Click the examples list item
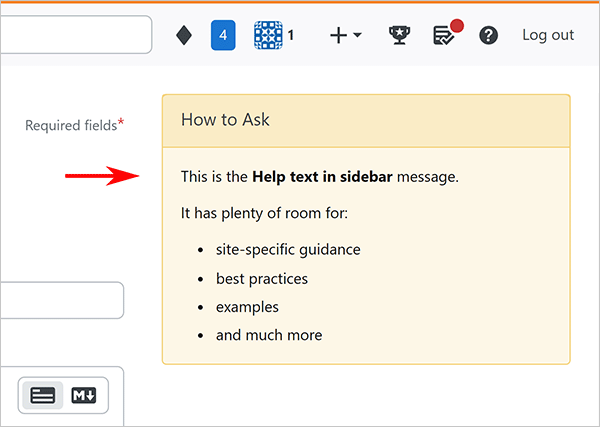Viewport: 600px width, 427px height. [247, 307]
